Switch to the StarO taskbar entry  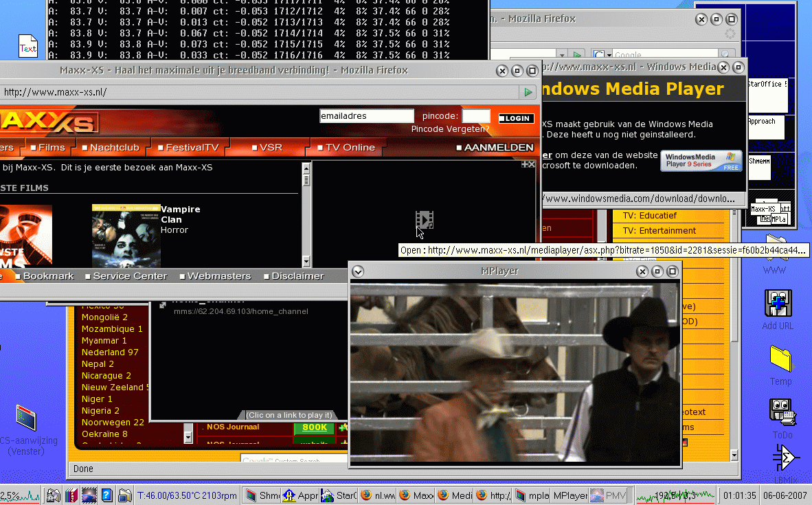339,495
